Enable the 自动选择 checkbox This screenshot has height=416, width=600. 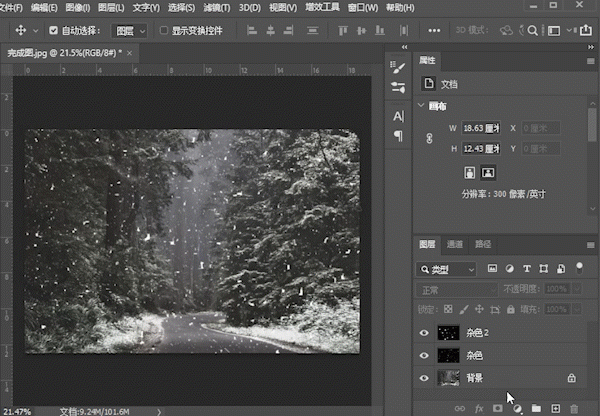click(x=52, y=31)
